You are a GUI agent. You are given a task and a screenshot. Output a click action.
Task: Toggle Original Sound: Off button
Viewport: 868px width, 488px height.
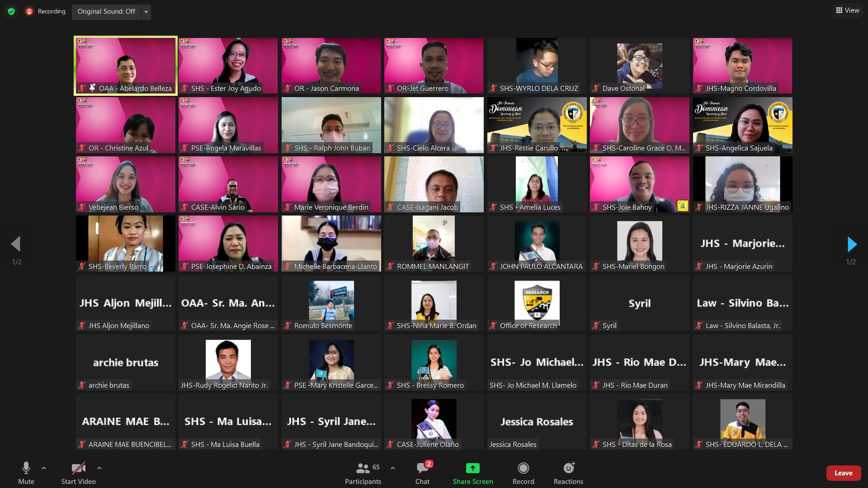click(106, 11)
